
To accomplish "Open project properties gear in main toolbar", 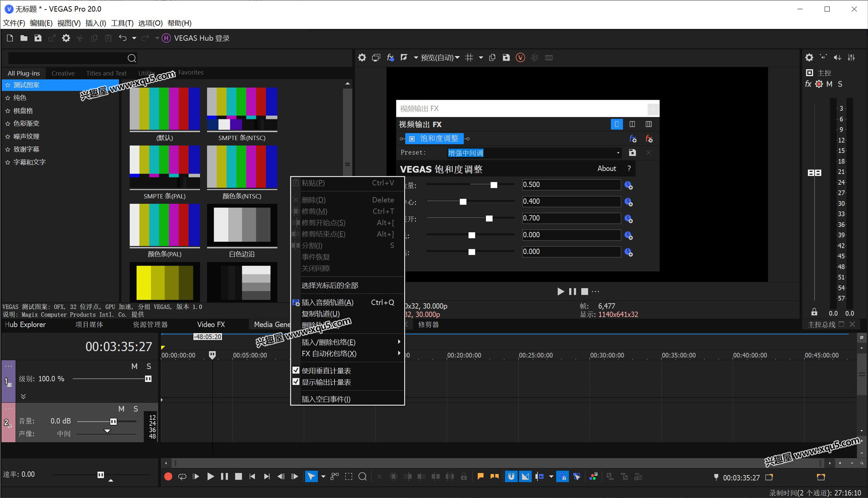I will point(66,38).
